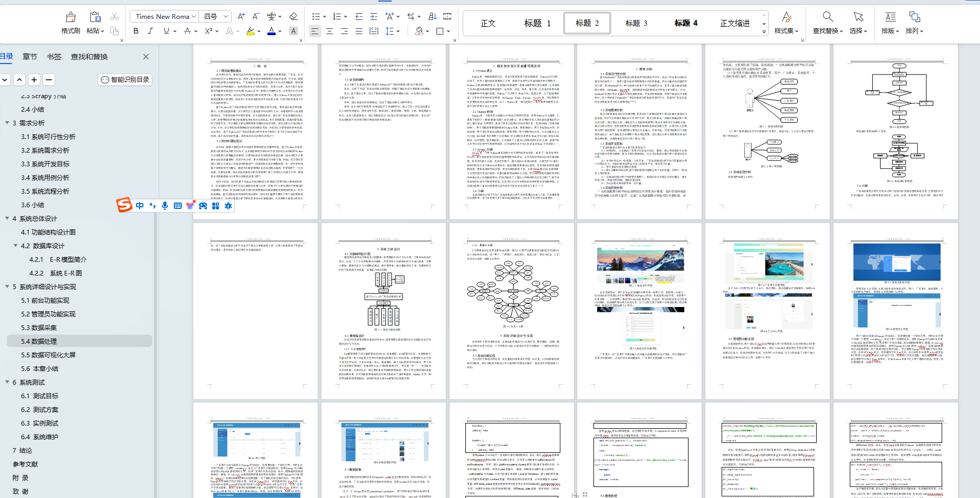
Task: Click the minus button in outline panel
Action: tap(49, 80)
